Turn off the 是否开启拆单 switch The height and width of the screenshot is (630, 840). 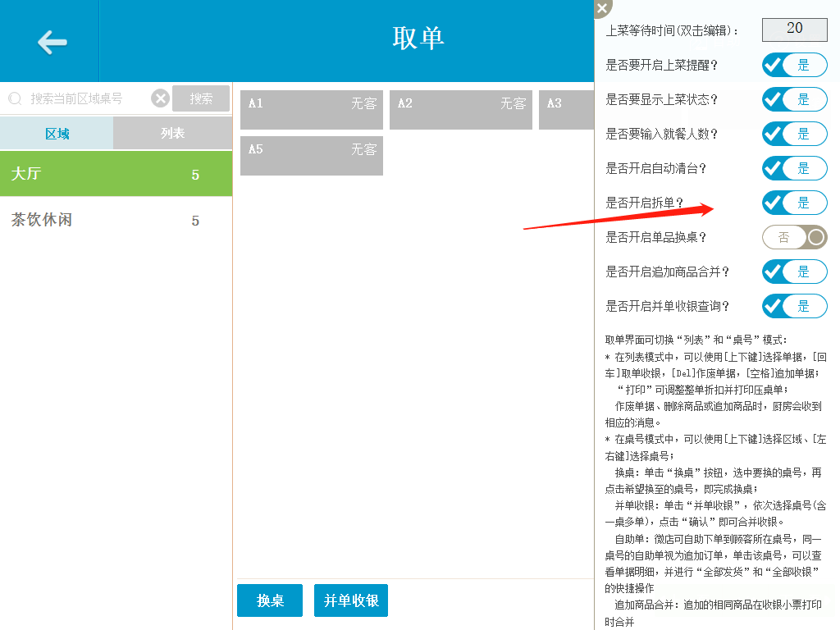pyautogui.click(x=794, y=203)
